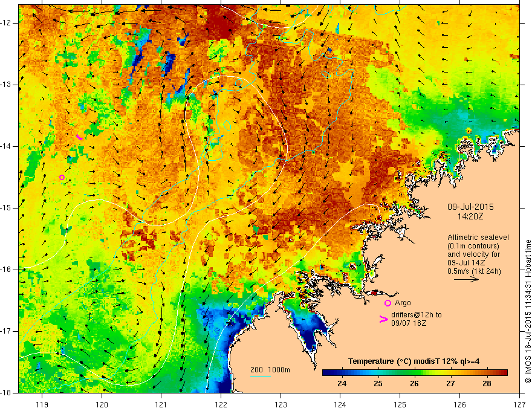Screen dimensions: 532x411
Task: Click the latitude axis label -16
Action: (x=7, y=270)
